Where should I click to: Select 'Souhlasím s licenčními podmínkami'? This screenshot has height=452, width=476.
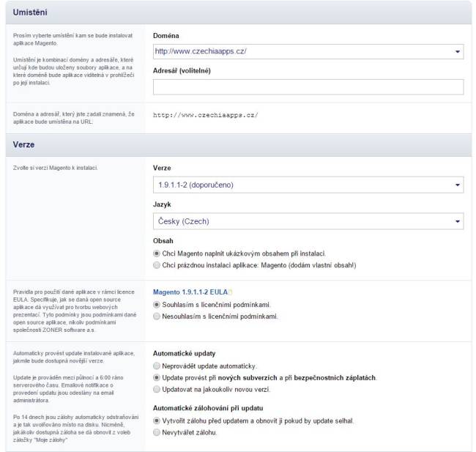(x=157, y=304)
